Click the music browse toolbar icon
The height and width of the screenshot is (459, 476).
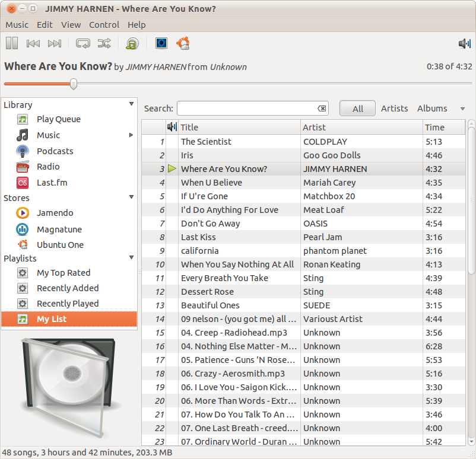132,43
